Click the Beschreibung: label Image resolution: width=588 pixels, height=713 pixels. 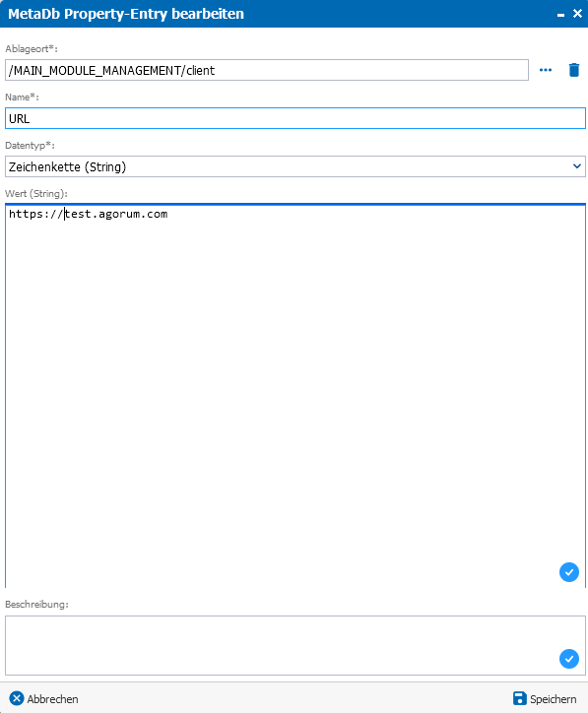pos(36,605)
